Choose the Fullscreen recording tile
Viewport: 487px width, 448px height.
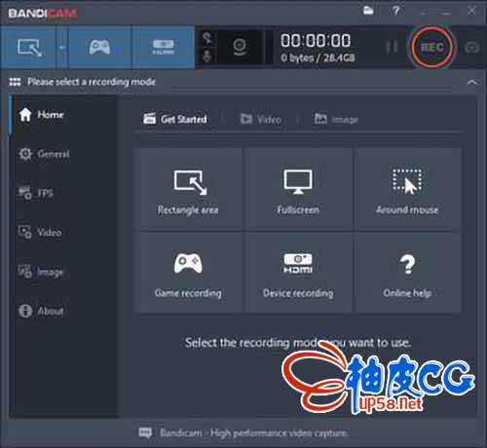(x=298, y=189)
